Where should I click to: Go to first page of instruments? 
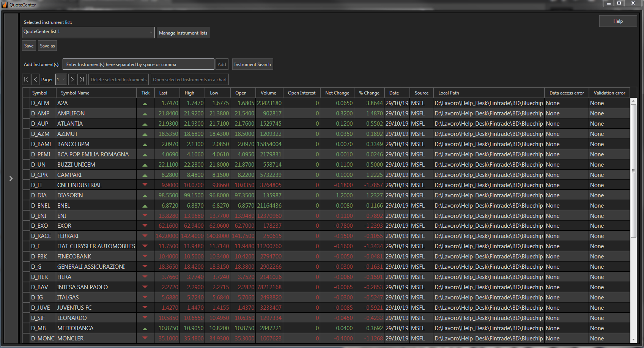(x=26, y=79)
